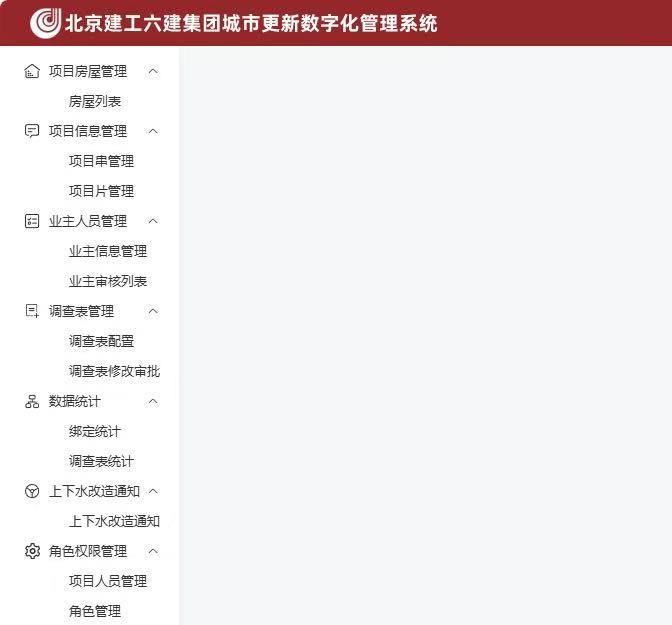Collapse the 项目房屋管理 chevron

pos(153,71)
